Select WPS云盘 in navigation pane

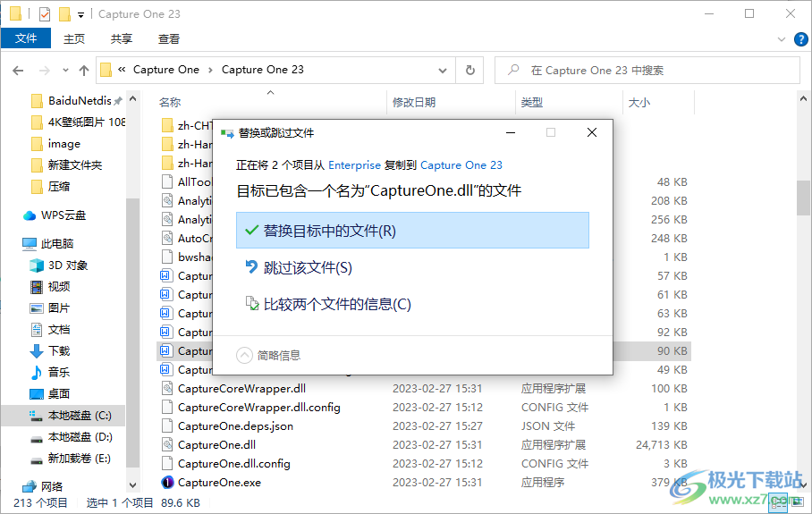pyautogui.click(x=63, y=215)
